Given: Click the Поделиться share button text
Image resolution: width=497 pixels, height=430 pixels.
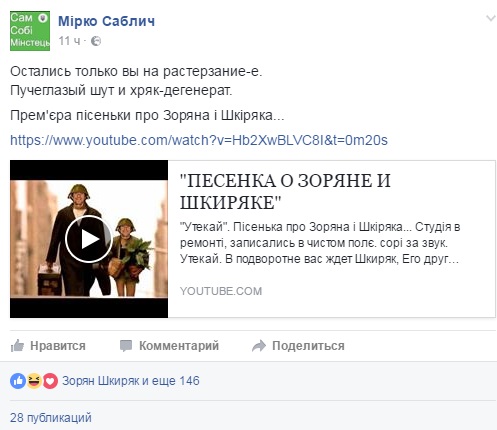Looking at the screenshot, I should 308,346.
